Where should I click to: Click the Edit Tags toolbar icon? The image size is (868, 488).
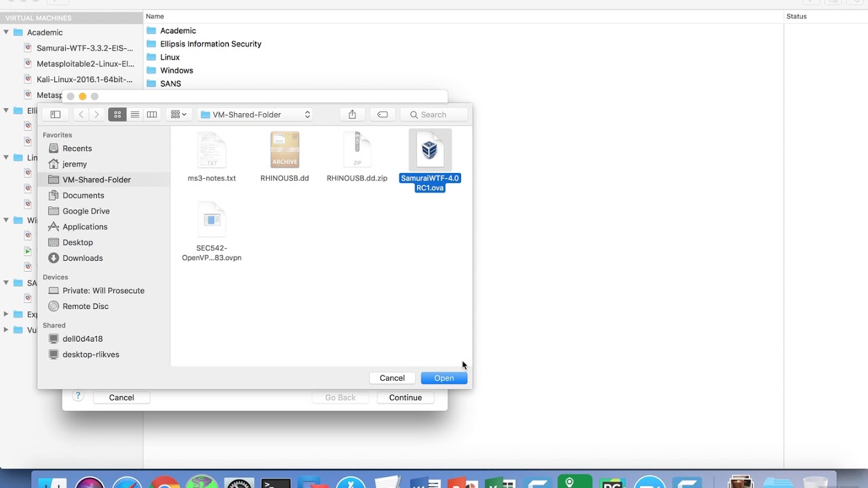pyautogui.click(x=382, y=115)
